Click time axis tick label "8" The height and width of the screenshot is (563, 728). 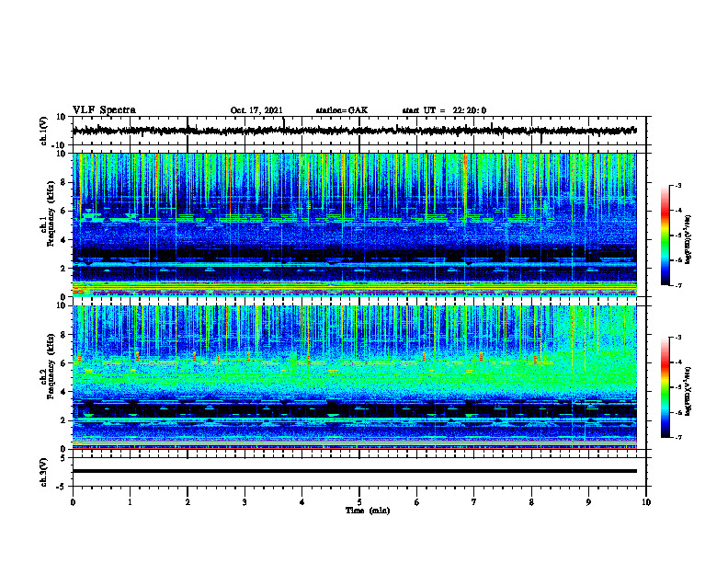[531, 502]
